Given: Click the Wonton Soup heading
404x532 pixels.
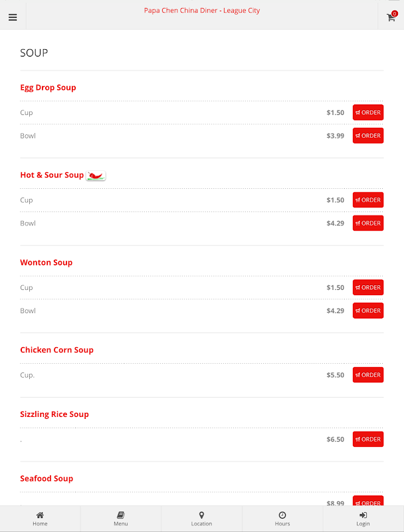Looking at the screenshot, I should click(47, 263).
